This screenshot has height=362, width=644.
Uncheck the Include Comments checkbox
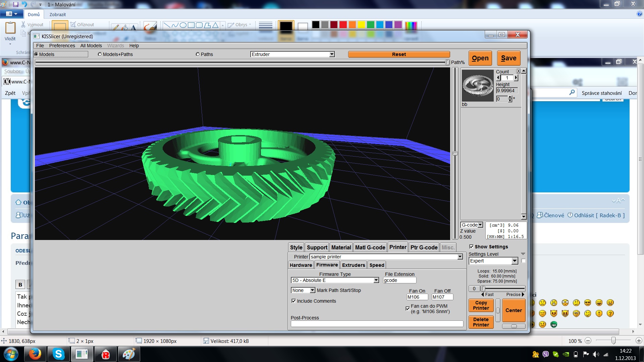[293, 301]
